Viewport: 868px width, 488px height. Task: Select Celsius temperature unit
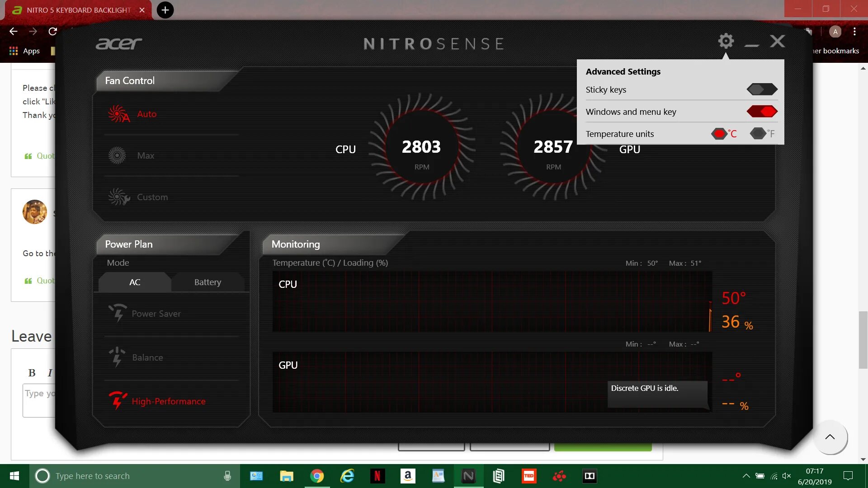pos(719,134)
